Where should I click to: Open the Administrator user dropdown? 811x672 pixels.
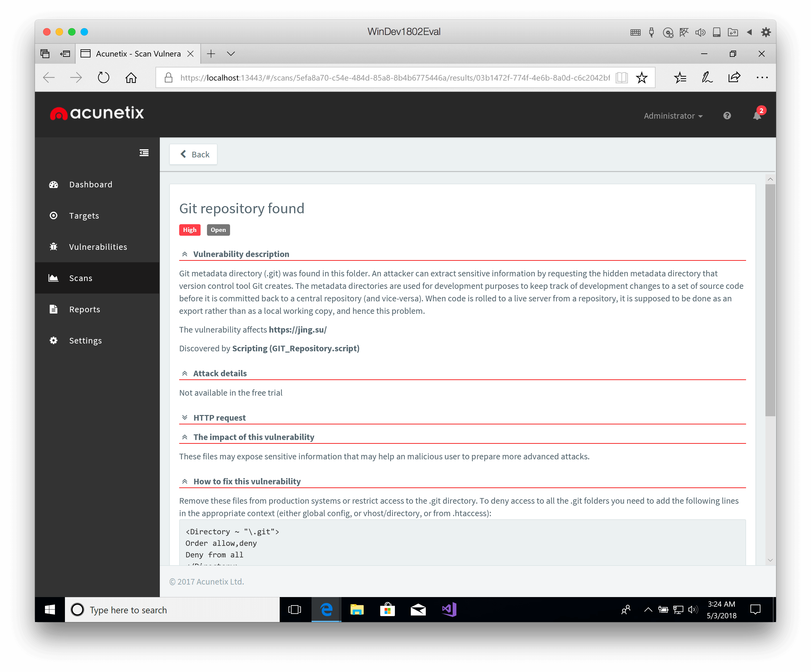click(x=673, y=116)
